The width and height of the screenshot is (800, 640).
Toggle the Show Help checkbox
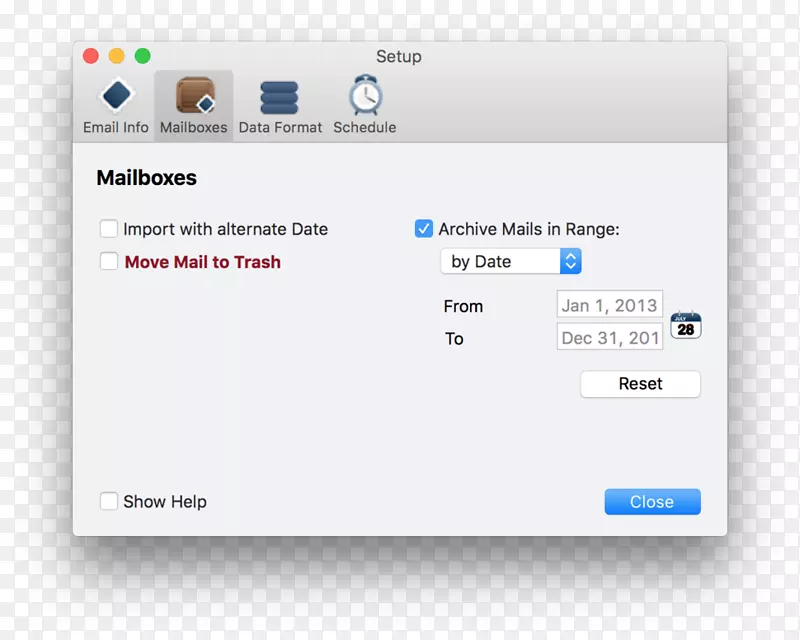[x=109, y=502]
